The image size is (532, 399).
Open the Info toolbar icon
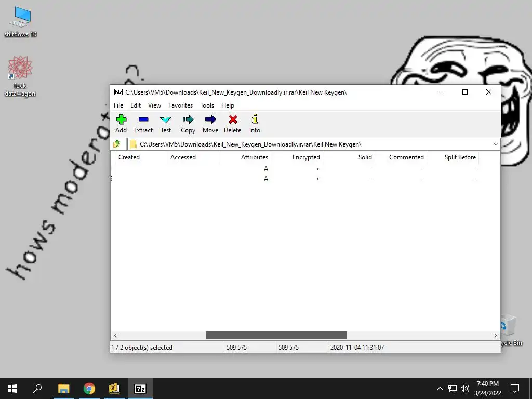(255, 124)
